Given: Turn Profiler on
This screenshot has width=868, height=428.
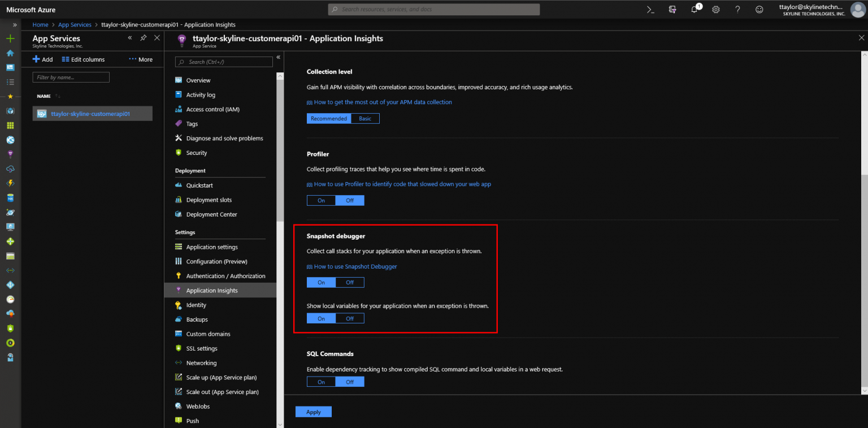Looking at the screenshot, I should 321,201.
